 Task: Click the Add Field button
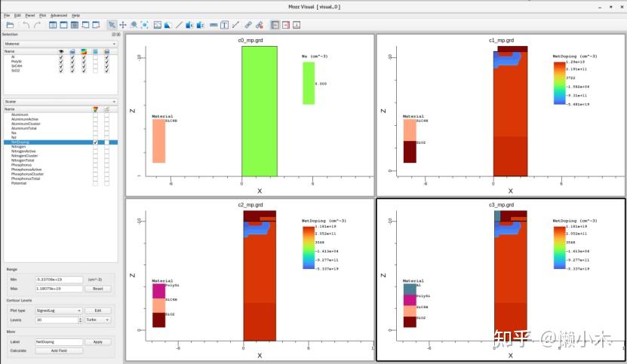click(x=59, y=351)
